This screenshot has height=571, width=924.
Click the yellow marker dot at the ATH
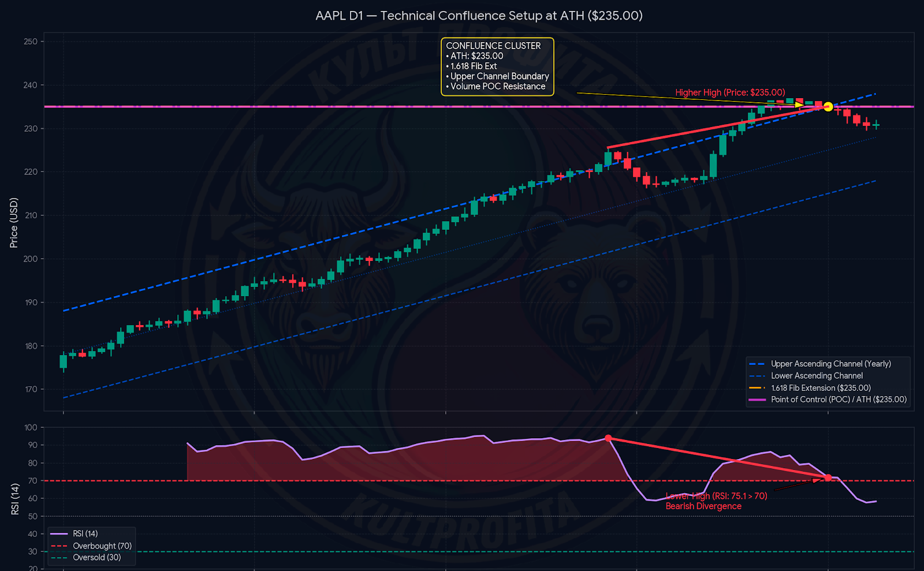coord(828,107)
